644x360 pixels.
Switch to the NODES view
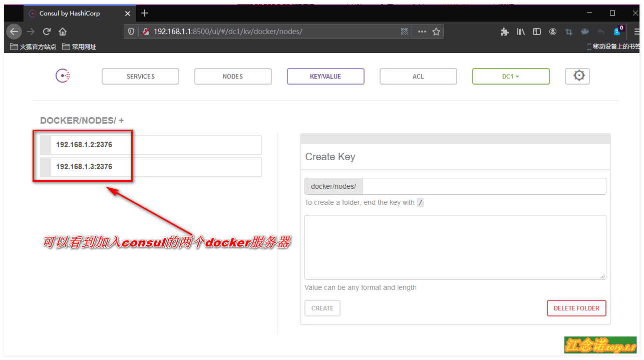233,76
